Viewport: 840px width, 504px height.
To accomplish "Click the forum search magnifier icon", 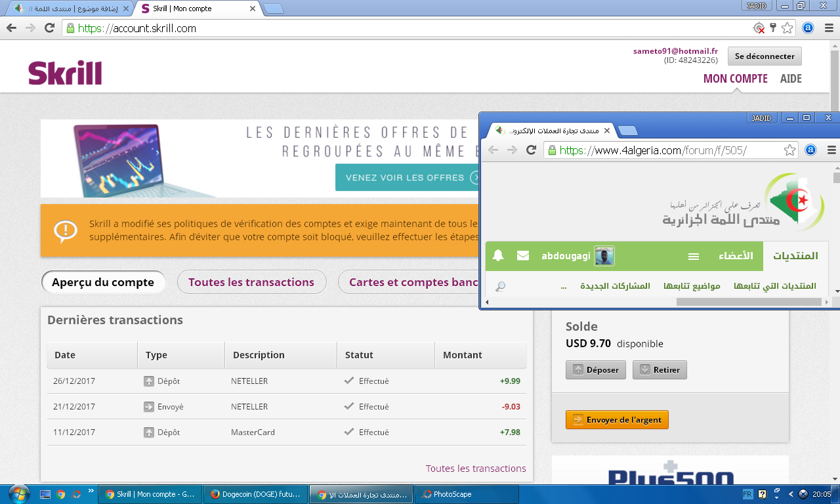I will click(x=500, y=287).
